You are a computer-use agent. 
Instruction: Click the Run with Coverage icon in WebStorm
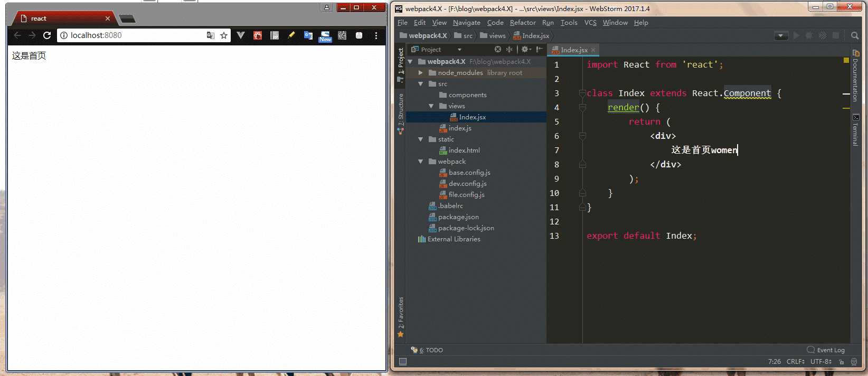pos(823,35)
